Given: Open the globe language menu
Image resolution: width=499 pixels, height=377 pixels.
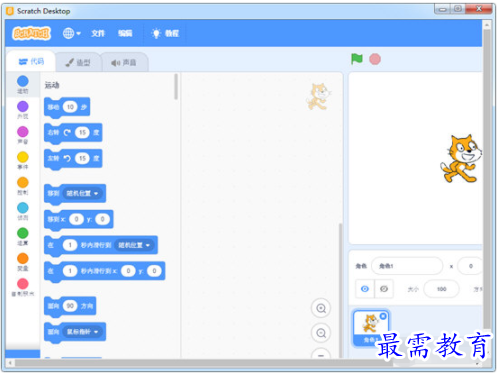Looking at the screenshot, I should (x=72, y=33).
